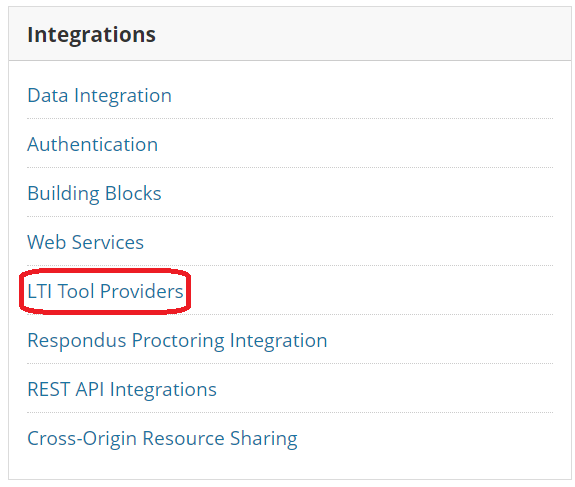The width and height of the screenshot is (575, 487).
Task: Go to the Authentication settings link
Action: (x=92, y=144)
